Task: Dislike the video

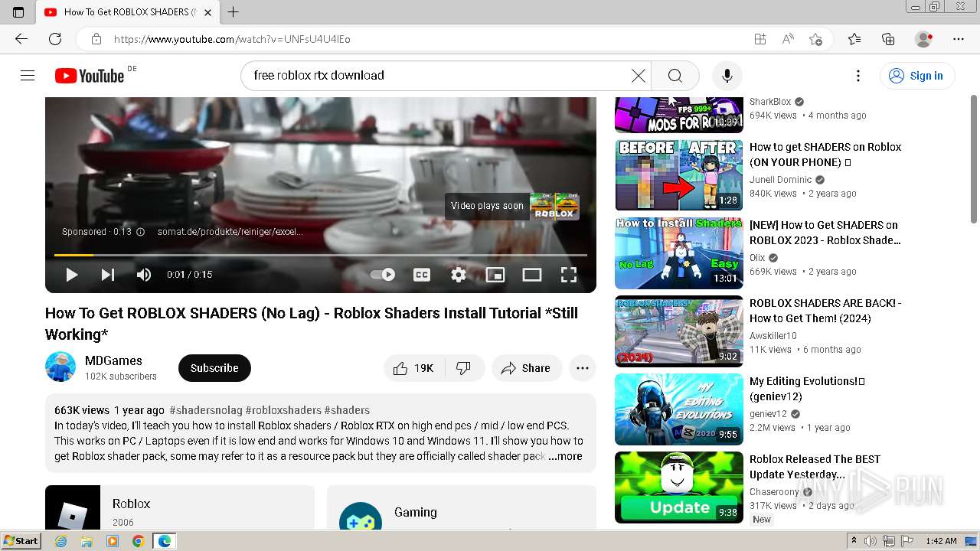Action: tap(464, 368)
